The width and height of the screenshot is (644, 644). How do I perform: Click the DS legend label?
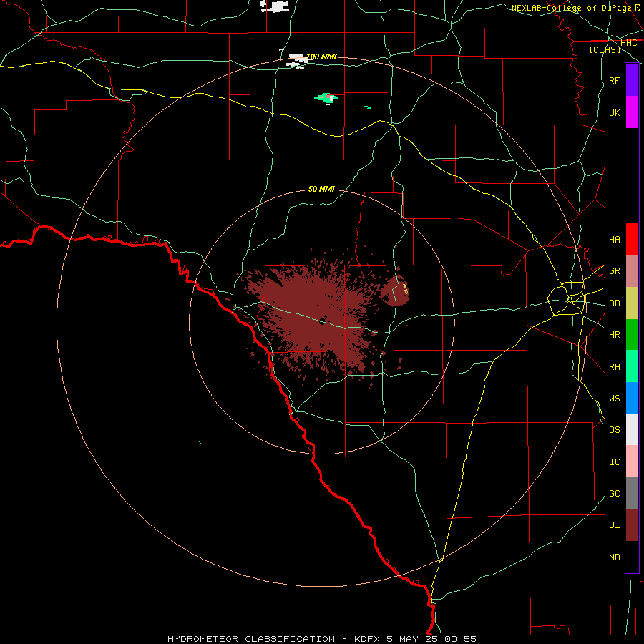(x=614, y=430)
